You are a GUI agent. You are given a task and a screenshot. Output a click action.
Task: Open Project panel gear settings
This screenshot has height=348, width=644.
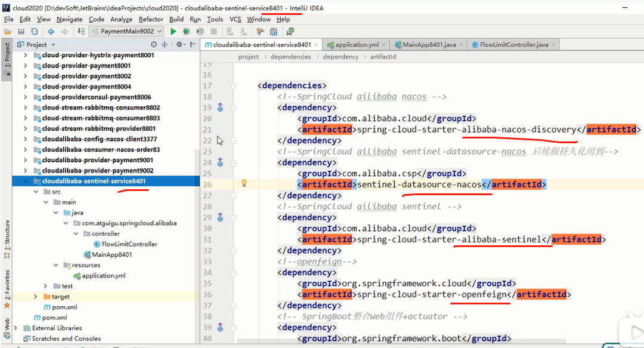click(x=180, y=44)
